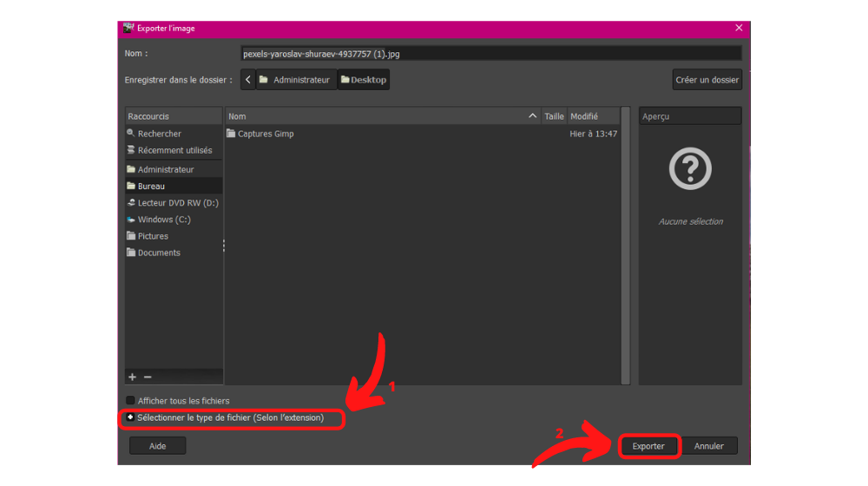Viewport: 868px width, 486px height.
Task: Click the Captures Gimp folder icon
Action: (231, 134)
